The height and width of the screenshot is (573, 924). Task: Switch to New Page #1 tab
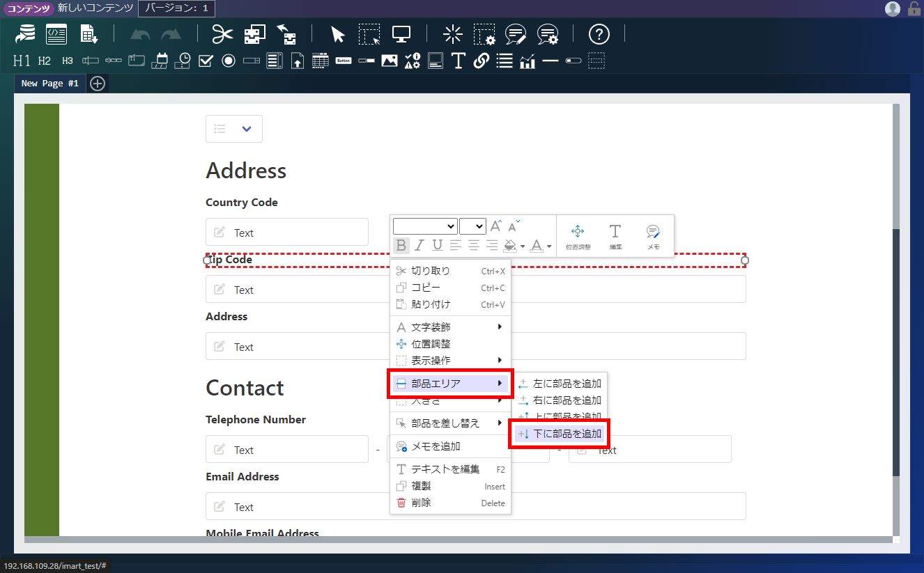pyautogui.click(x=49, y=84)
